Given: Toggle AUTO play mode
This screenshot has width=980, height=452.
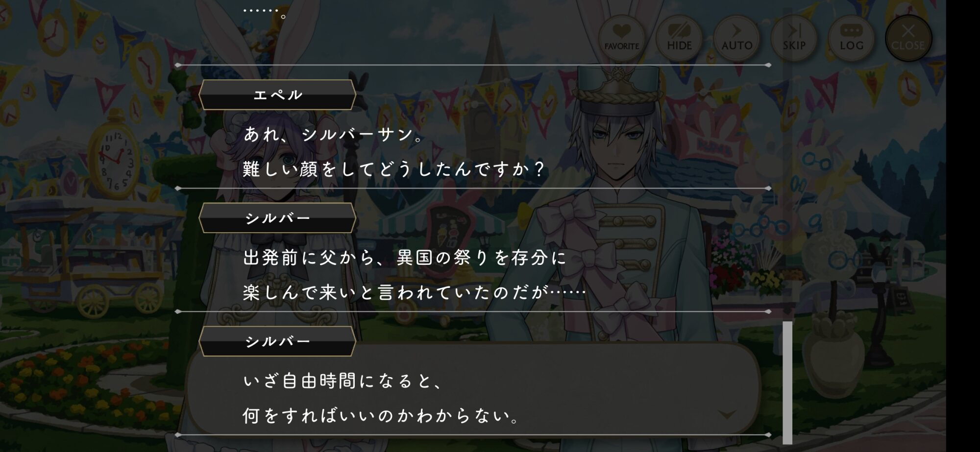Looking at the screenshot, I should [x=736, y=38].
